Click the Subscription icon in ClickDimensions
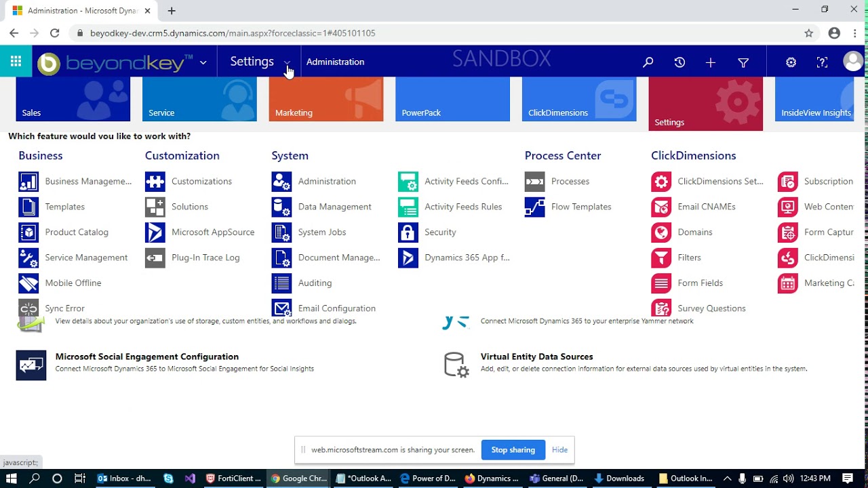 (x=788, y=182)
